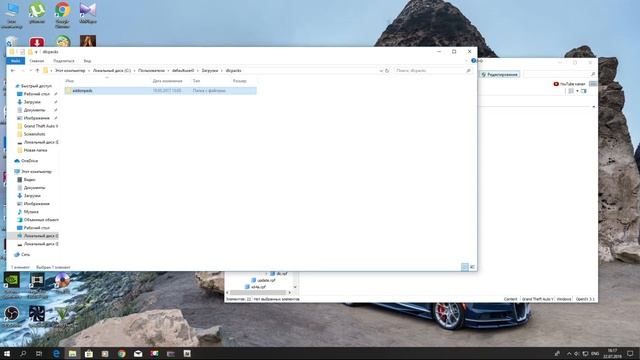Open Windows Start menu
Screen dimensions: 640x360
[7, 353]
